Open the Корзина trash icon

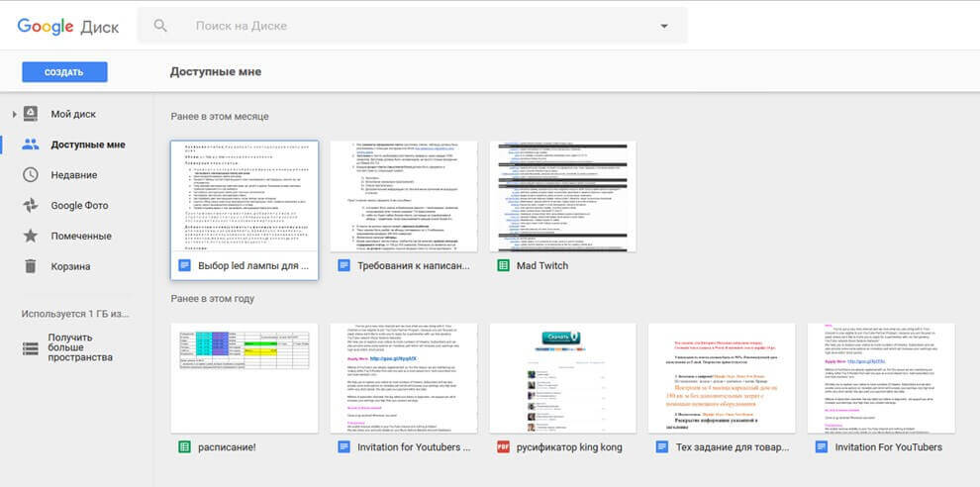pyautogui.click(x=31, y=266)
